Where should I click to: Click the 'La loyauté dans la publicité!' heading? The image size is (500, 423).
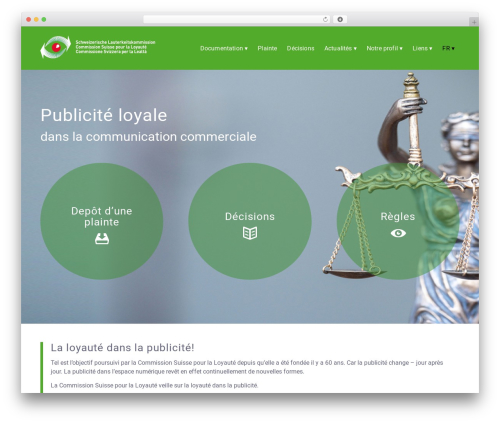[x=122, y=348]
